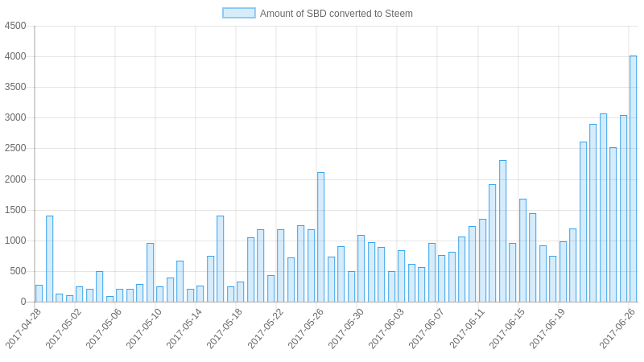Click the x-axis label 2017-06-07
This screenshot has height=362, width=644.
click(426, 329)
